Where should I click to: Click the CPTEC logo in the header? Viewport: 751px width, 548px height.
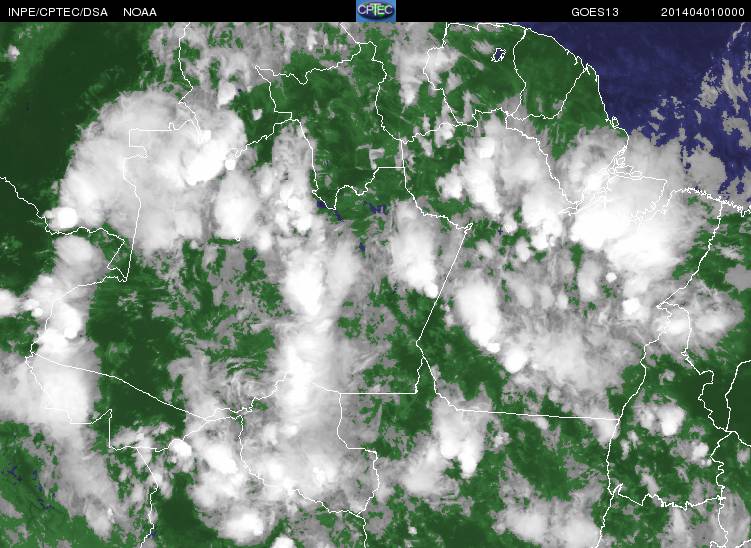pyautogui.click(x=376, y=11)
